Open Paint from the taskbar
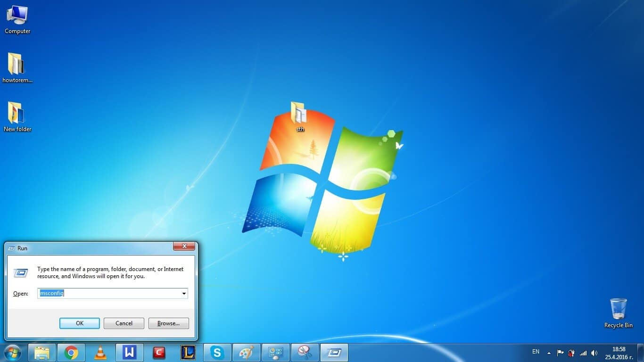 click(246, 353)
